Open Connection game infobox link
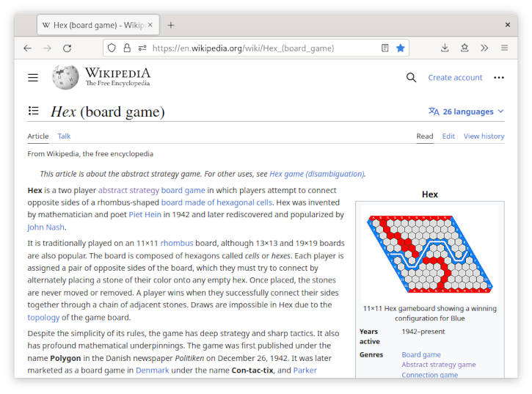The image size is (532, 394). point(429,375)
